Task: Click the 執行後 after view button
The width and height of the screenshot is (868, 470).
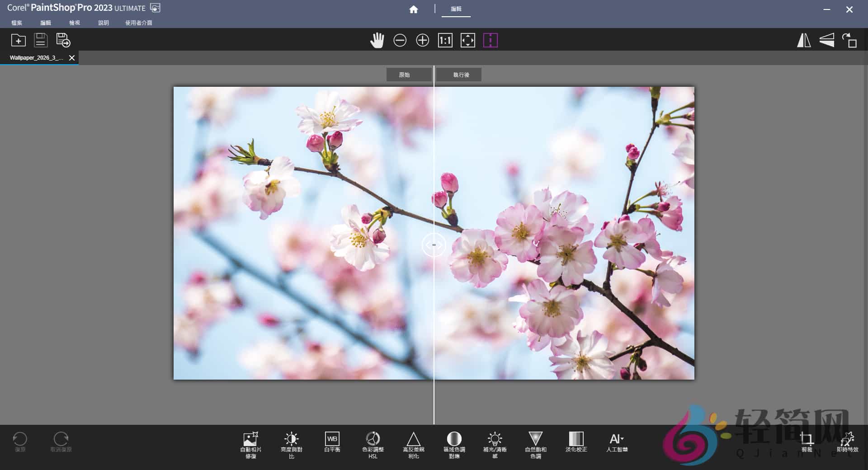Action: pyautogui.click(x=458, y=75)
